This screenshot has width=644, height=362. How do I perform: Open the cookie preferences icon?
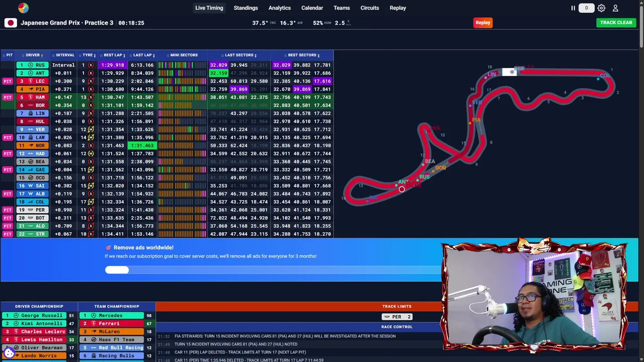(9, 353)
